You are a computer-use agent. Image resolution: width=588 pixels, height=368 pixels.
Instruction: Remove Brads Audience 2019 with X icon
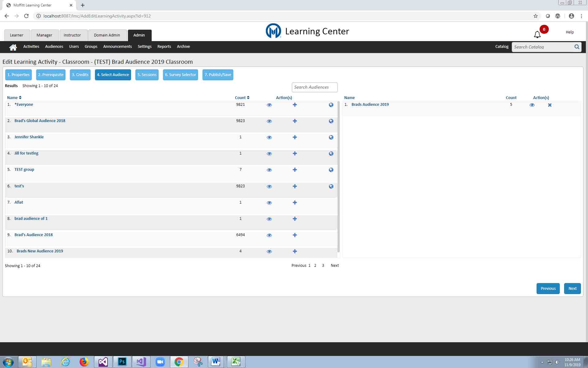click(x=550, y=105)
